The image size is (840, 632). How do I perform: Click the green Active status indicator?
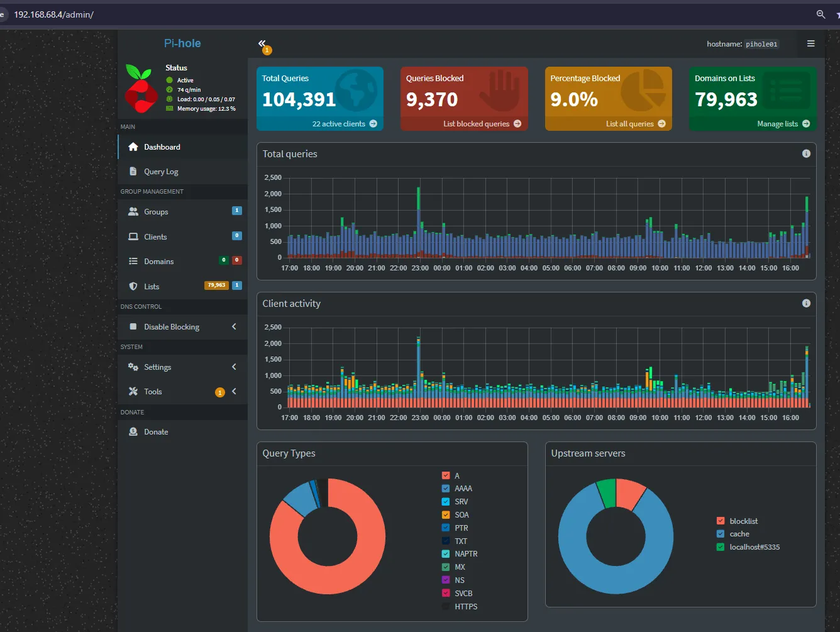[x=169, y=80]
